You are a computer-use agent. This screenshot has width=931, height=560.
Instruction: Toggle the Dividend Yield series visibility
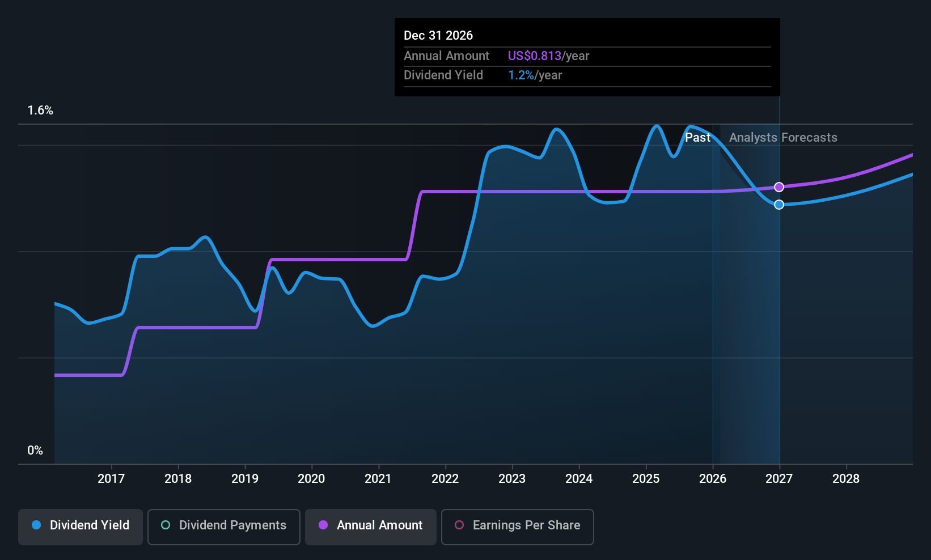80,527
